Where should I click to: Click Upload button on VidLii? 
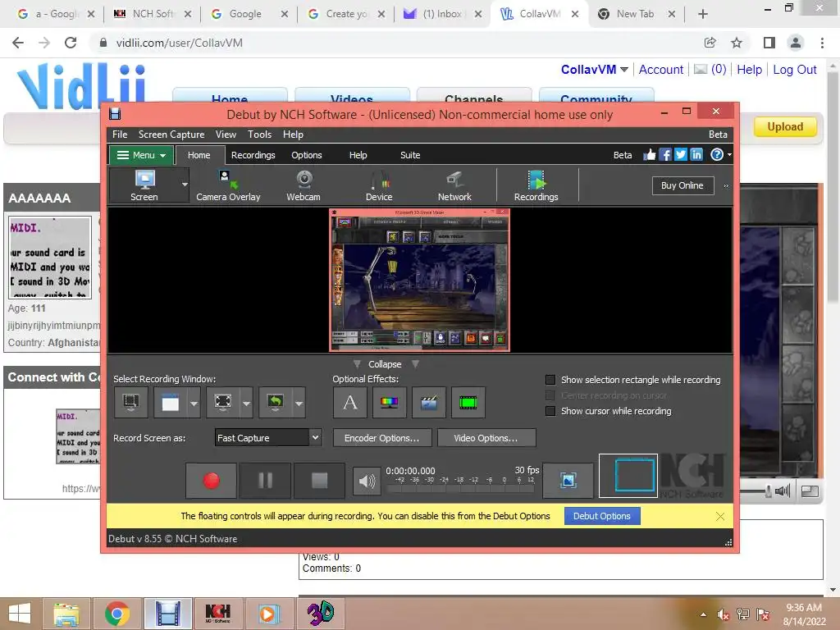pyautogui.click(x=785, y=127)
